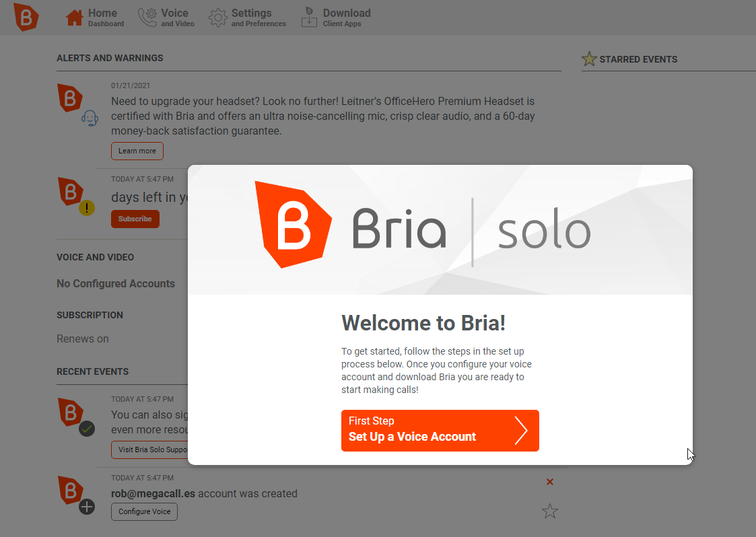Click the VOICE AND VIDEO section heading

coord(95,258)
